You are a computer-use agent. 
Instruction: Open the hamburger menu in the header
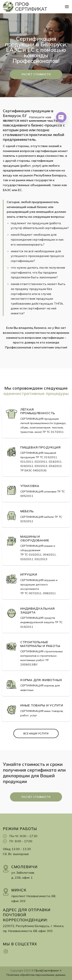pyautogui.click(x=67, y=6)
